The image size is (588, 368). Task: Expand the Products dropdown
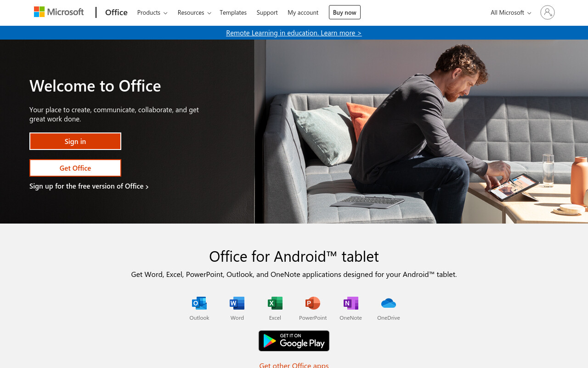152,12
